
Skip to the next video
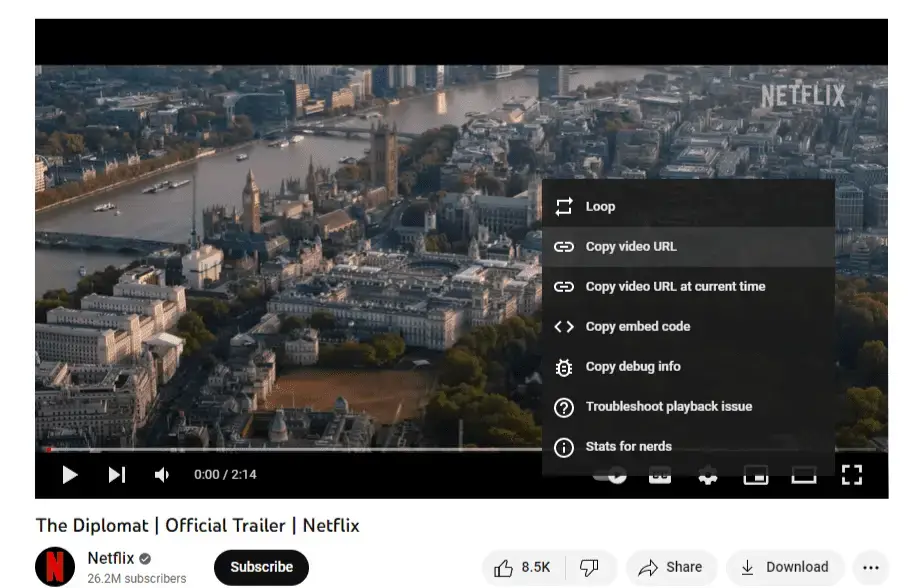[117, 475]
